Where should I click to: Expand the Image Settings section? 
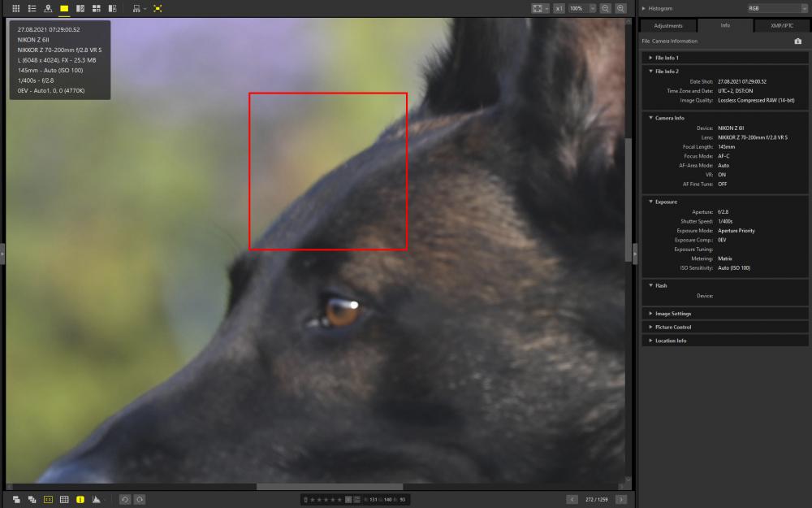pos(650,313)
